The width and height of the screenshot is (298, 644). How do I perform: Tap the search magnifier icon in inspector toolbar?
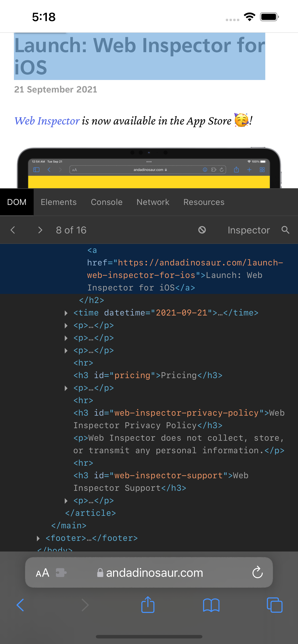point(285,230)
